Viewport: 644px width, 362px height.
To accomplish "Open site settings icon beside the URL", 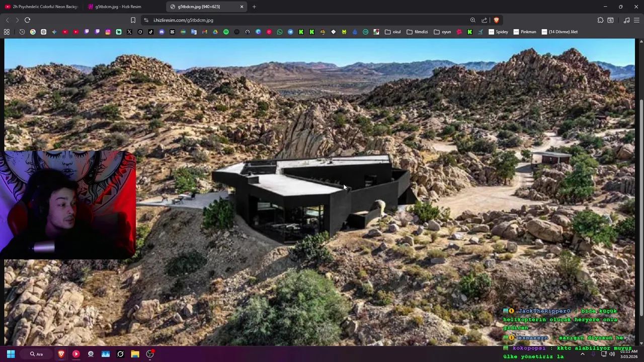I will 146,20.
